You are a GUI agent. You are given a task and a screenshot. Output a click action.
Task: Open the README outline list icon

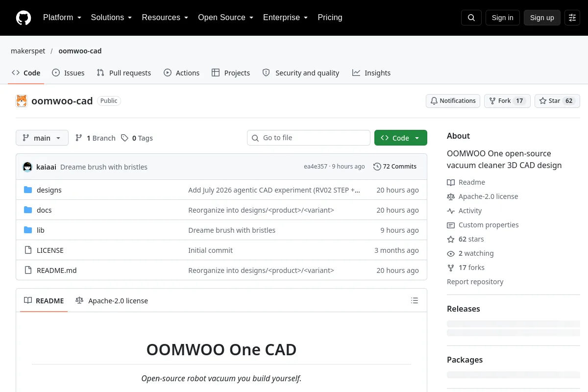[x=415, y=300]
